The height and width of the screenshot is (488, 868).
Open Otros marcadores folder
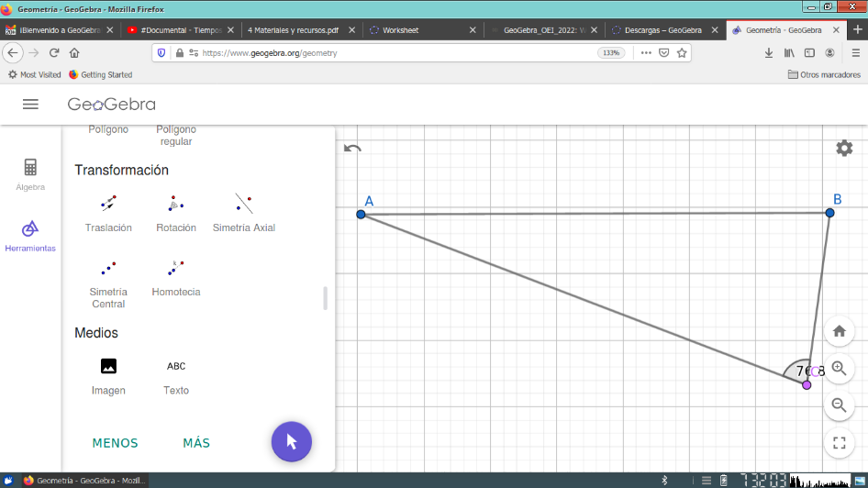click(x=824, y=74)
